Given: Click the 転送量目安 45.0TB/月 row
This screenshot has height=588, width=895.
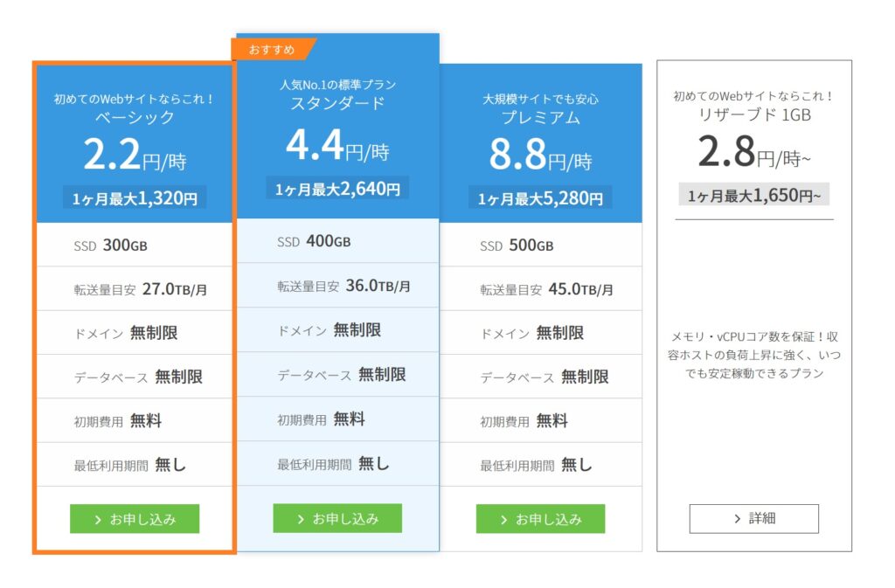Looking at the screenshot, I should [x=540, y=288].
